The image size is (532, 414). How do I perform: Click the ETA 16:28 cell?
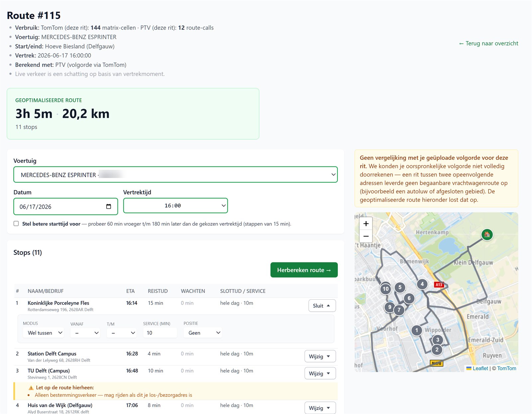[132, 354]
